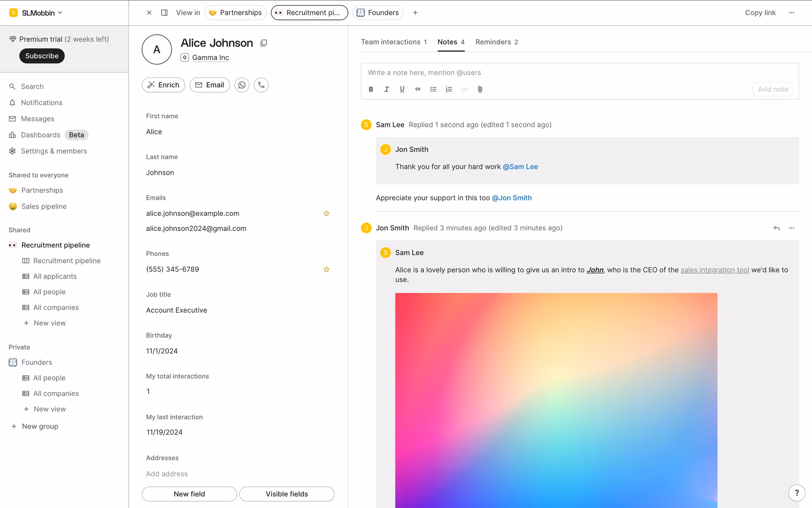Viewport: 812px width, 508px height.
Task: Click the phone call icon
Action: click(261, 85)
